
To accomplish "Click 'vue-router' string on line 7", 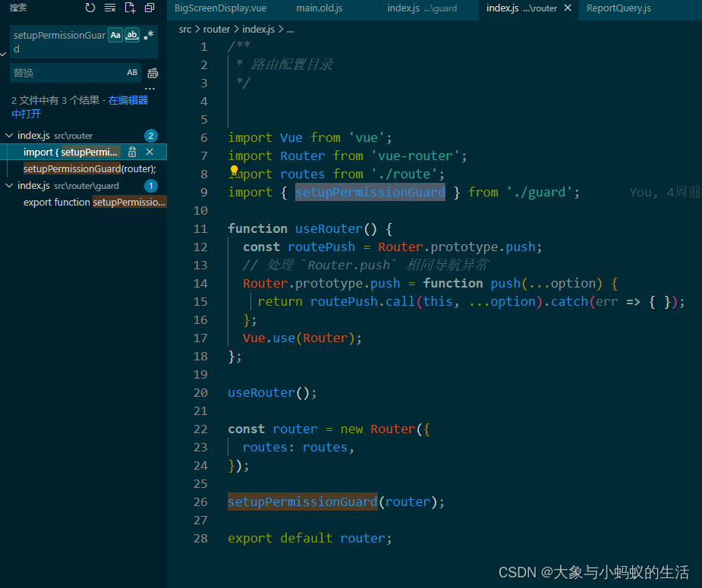I will coord(415,156).
